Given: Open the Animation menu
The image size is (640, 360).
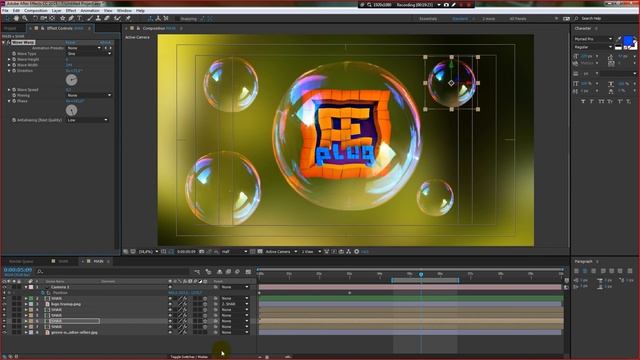Looking at the screenshot, I should [x=90, y=11].
